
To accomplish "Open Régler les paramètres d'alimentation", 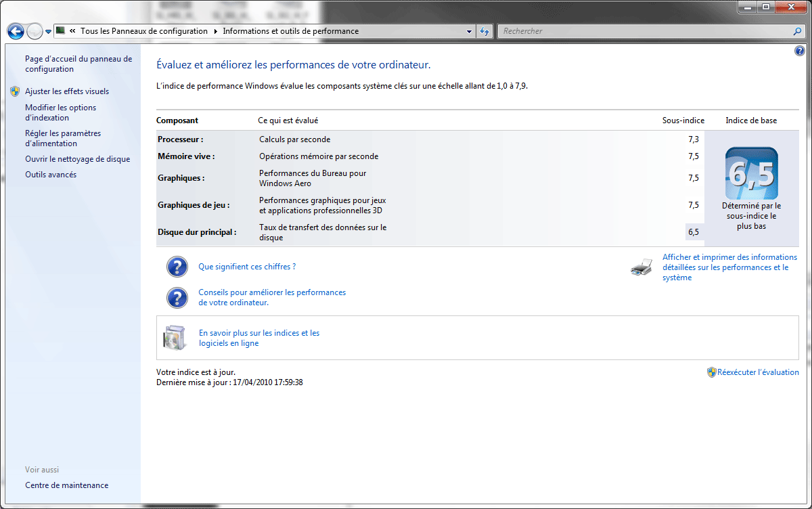I will [63, 138].
